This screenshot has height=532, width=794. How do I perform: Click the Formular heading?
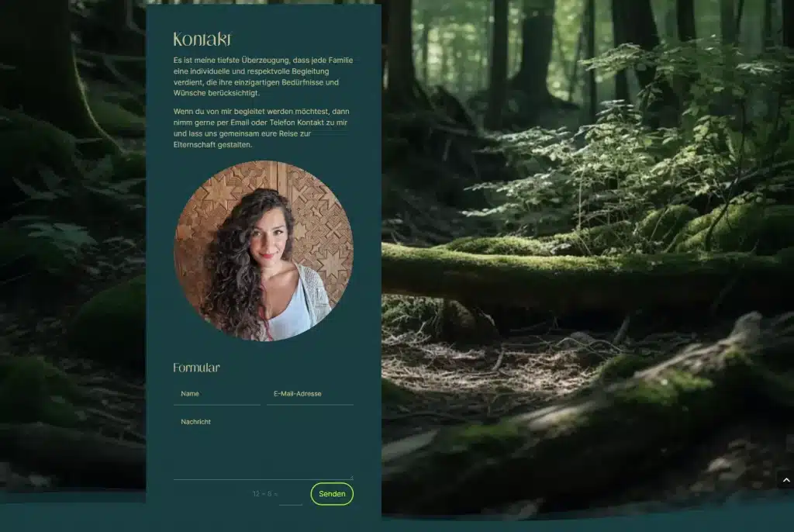point(196,368)
